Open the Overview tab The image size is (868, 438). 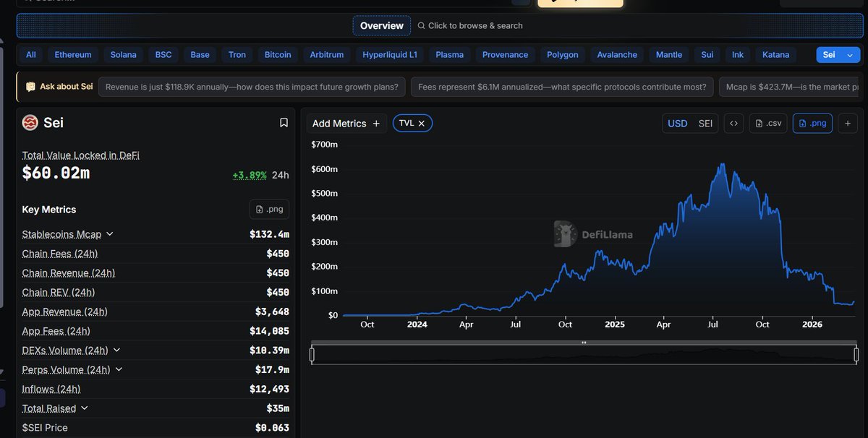pyautogui.click(x=382, y=26)
